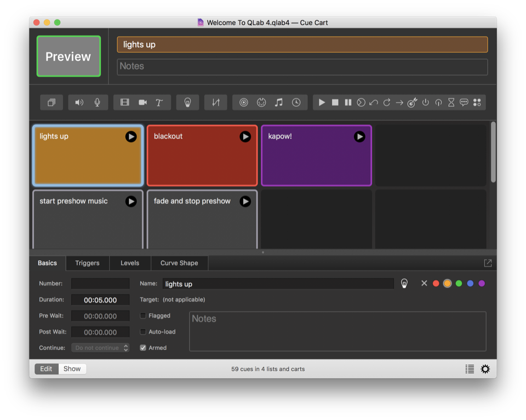
Task: Enable the Flagged checkbox
Action: pyautogui.click(x=143, y=315)
